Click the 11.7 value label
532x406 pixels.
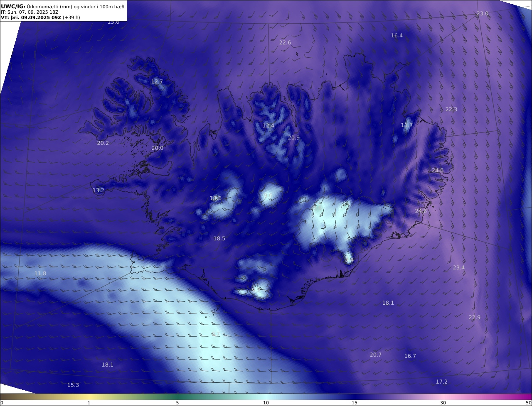pyautogui.click(x=406, y=125)
